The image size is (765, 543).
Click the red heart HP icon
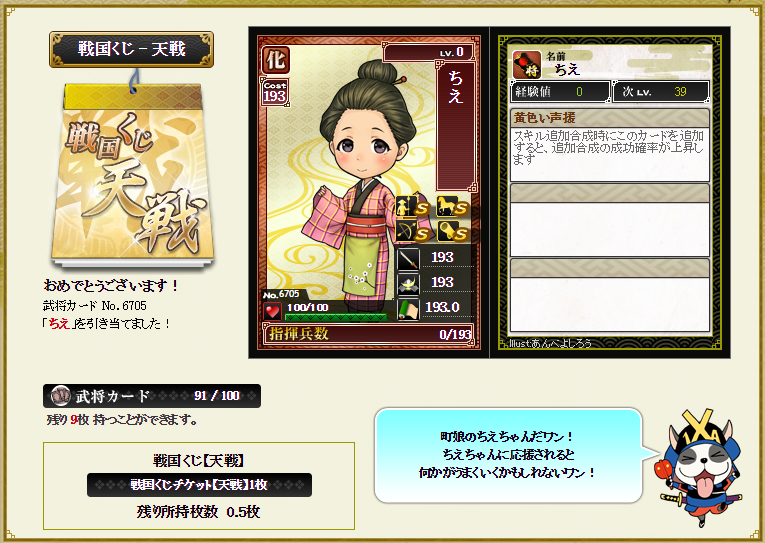click(272, 311)
